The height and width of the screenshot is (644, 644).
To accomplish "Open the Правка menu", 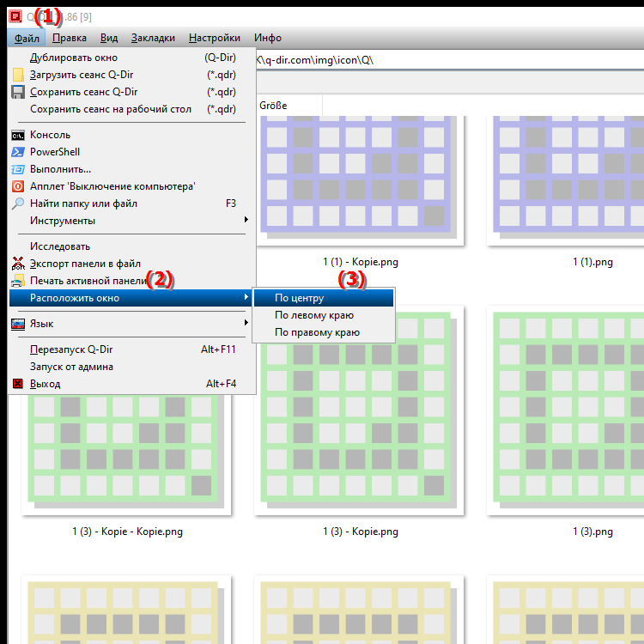I will click(x=69, y=38).
